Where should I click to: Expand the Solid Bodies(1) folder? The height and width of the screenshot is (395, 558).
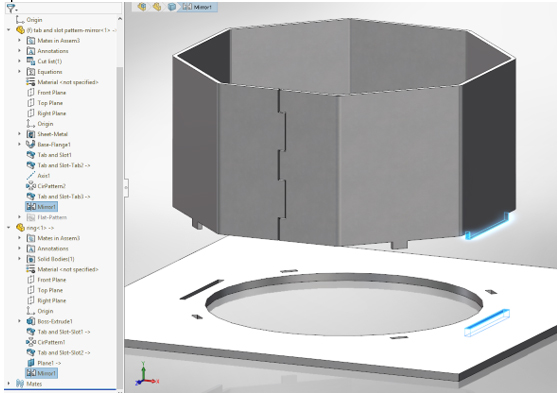point(20,259)
